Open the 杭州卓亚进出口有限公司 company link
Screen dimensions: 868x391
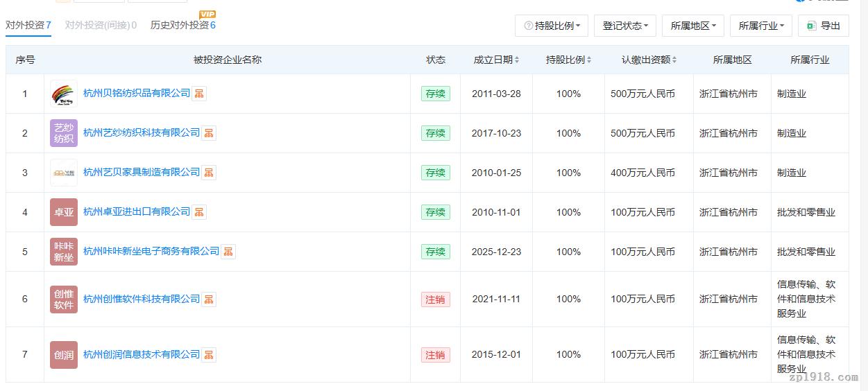point(137,212)
